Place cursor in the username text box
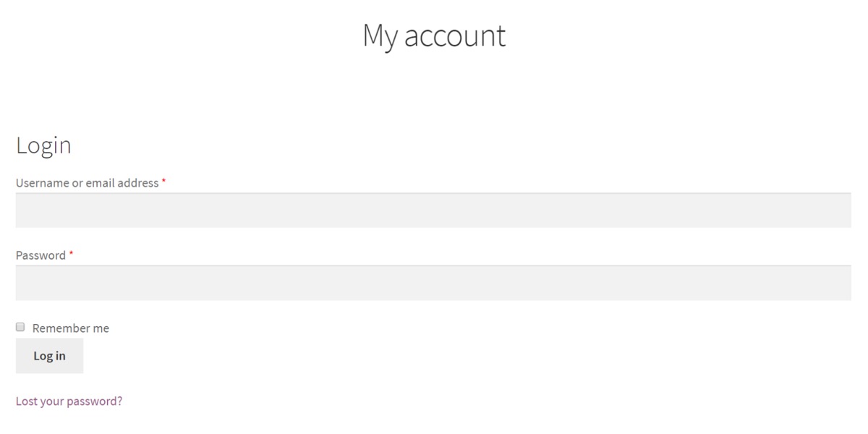 pos(433,210)
